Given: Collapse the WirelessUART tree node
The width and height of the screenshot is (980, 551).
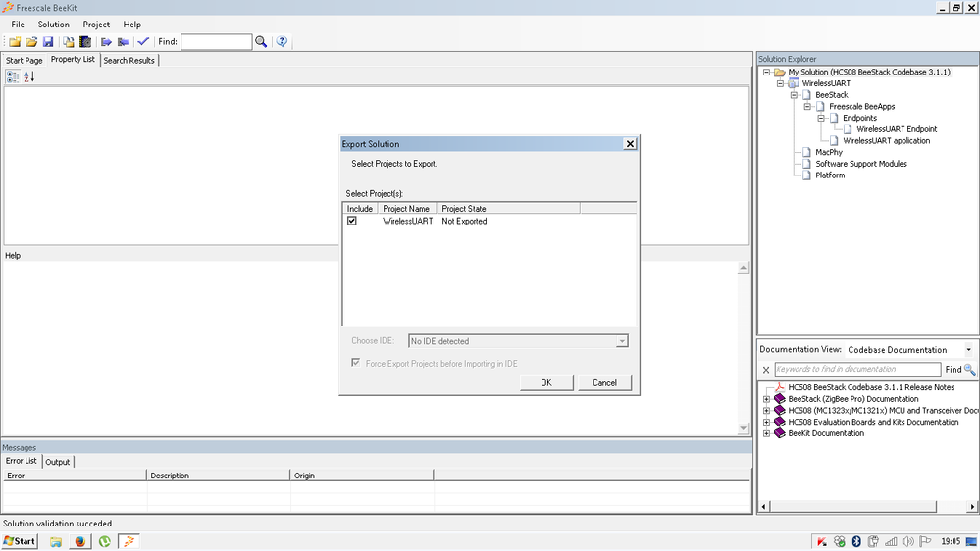Looking at the screenshot, I should [x=780, y=83].
